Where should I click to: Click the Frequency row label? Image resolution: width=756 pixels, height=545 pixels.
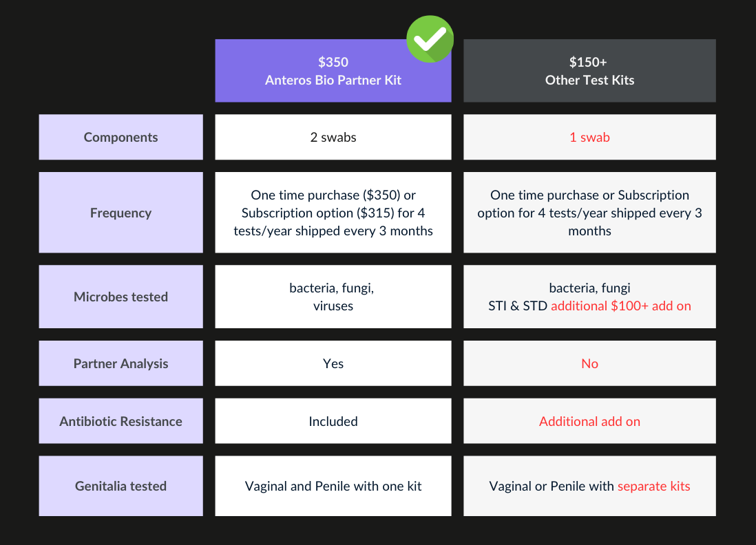pyautogui.click(x=120, y=213)
